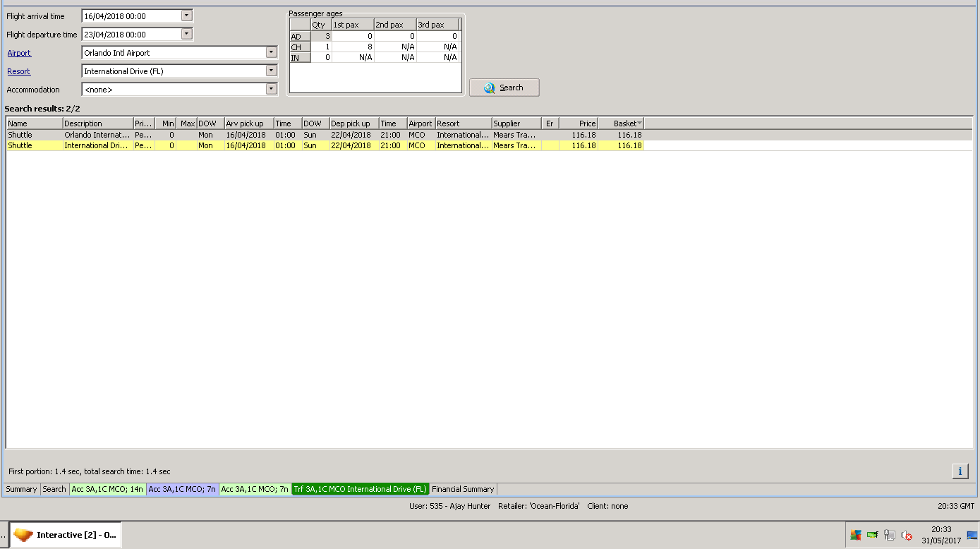This screenshot has width=980, height=549.
Task: Expand the Accommodation combo box
Action: (x=271, y=89)
